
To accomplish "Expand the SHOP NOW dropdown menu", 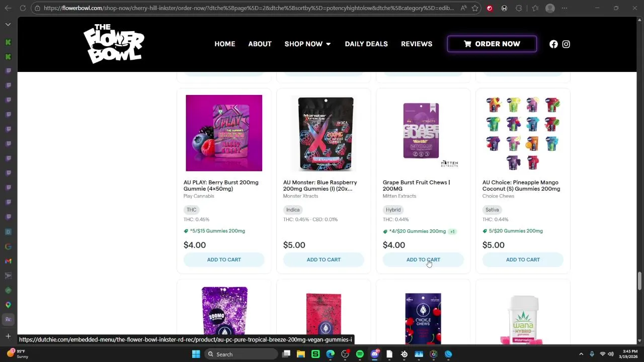I will 307,44.
